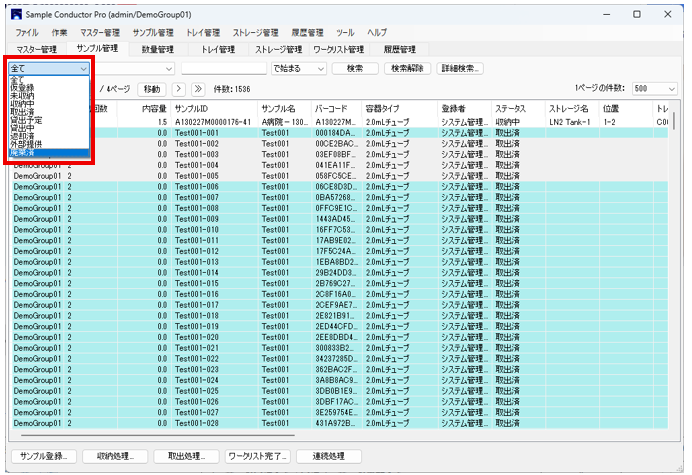Open the ファイル menu
The height and width of the screenshot is (475, 692).
27,33
